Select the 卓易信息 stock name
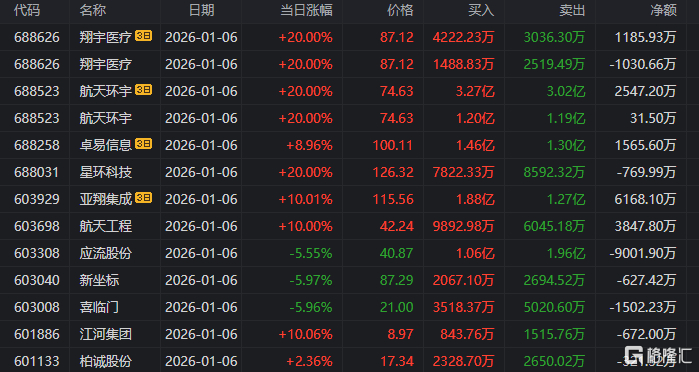699x372 pixels. point(106,145)
